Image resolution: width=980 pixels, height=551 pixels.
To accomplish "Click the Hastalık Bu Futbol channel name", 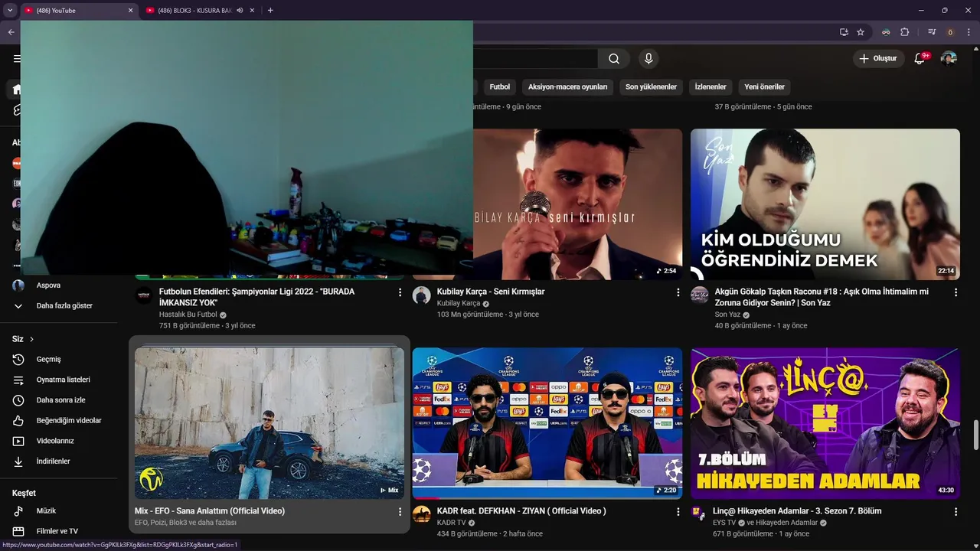I will pyautogui.click(x=188, y=315).
